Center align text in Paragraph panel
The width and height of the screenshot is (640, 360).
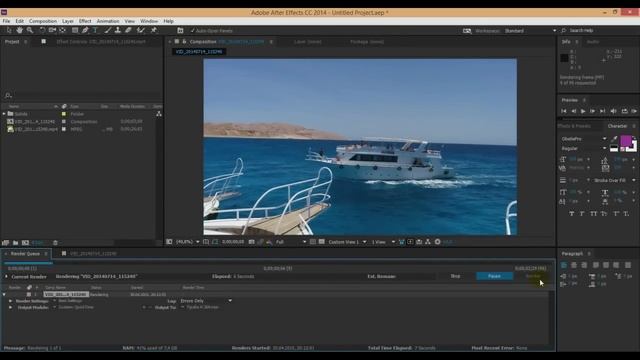click(574, 265)
